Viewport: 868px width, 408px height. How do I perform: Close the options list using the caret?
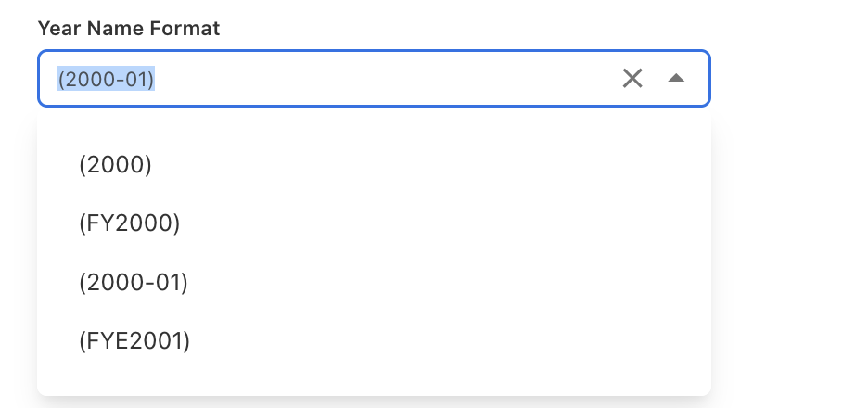pyautogui.click(x=676, y=79)
